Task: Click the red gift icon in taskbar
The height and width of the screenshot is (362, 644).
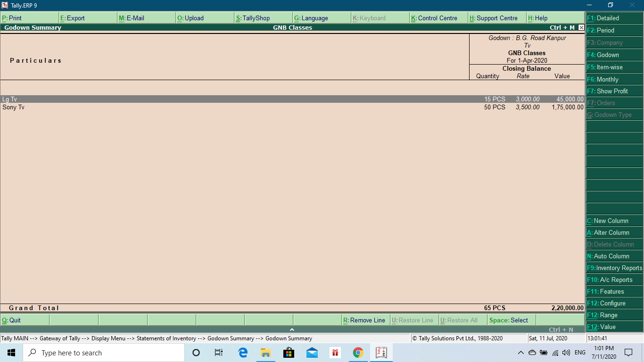Action: coord(335,353)
